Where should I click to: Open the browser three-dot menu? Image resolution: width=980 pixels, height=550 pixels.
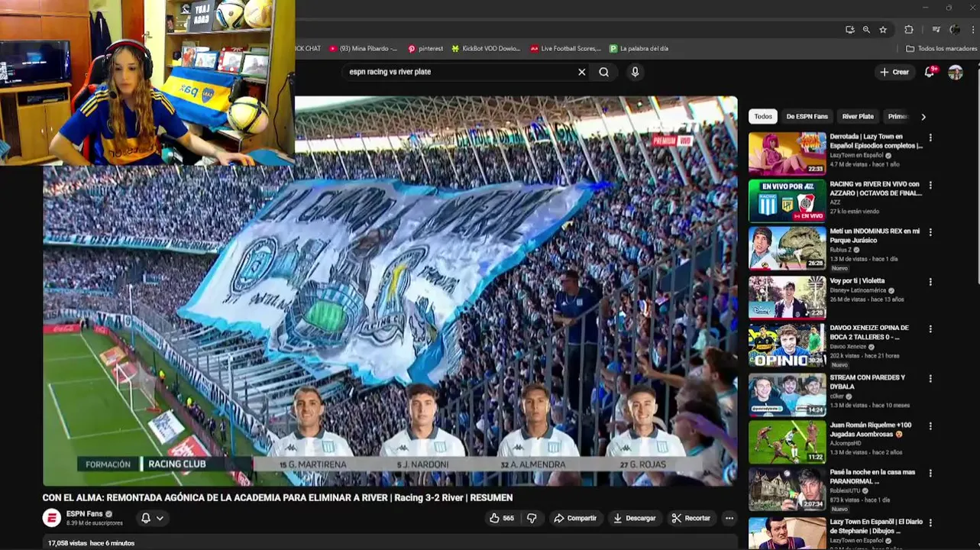[x=972, y=30]
